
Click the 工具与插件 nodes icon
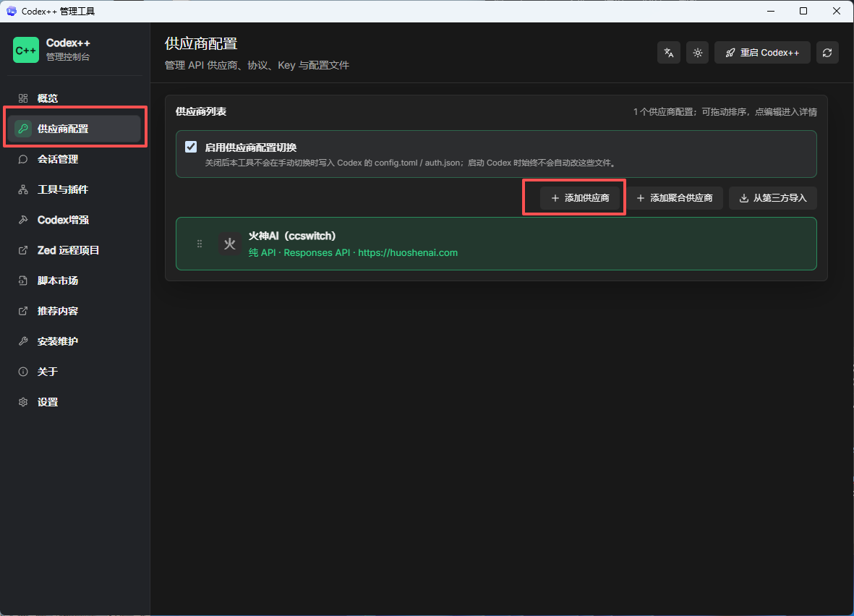[23, 189]
